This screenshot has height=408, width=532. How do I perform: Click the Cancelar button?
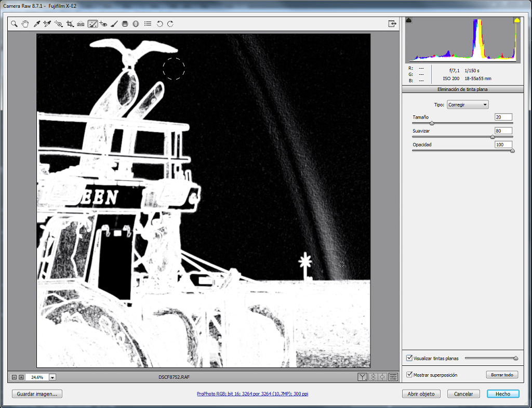463,394
